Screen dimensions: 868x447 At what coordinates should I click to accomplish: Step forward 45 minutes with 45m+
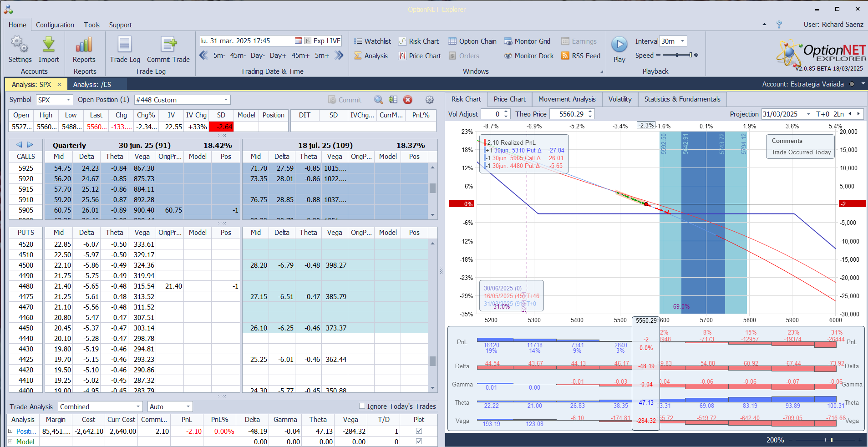coord(300,56)
